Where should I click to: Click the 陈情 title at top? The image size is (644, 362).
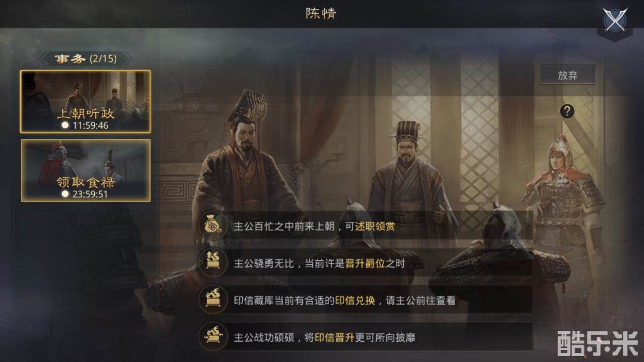pyautogui.click(x=321, y=13)
